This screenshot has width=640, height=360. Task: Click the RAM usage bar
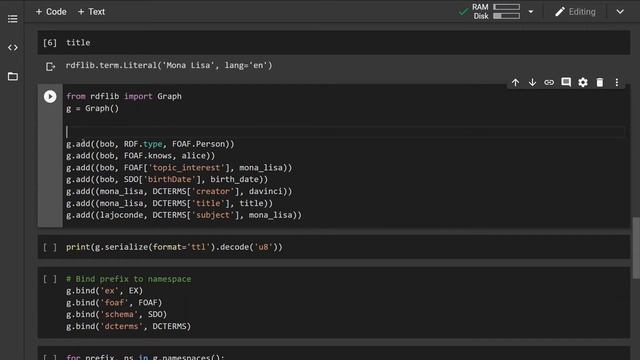[506, 7]
